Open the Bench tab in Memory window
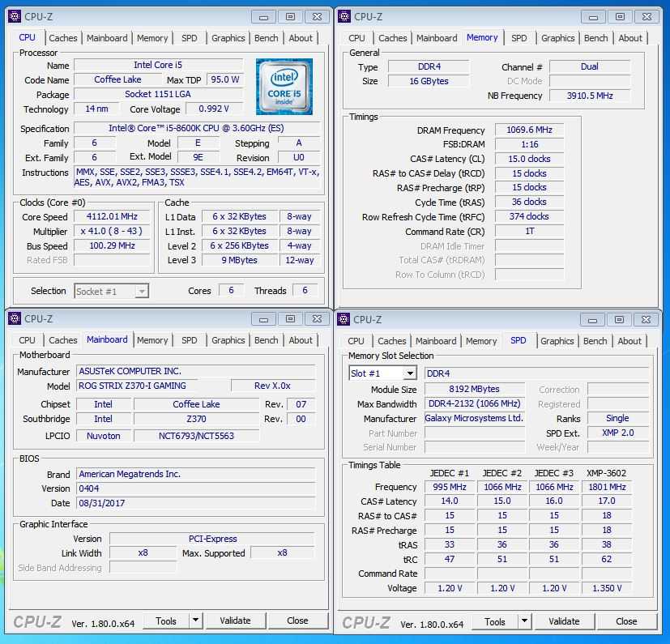 (x=595, y=38)
